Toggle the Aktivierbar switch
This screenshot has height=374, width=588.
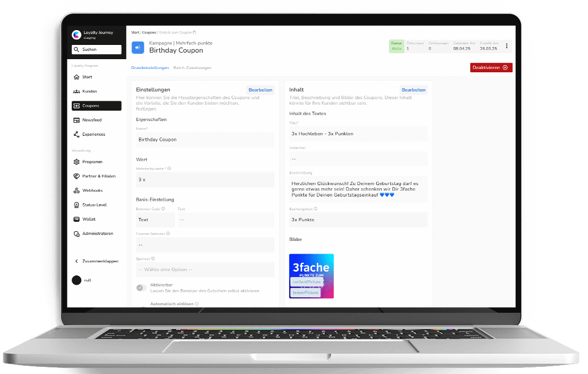click(141, 287)
